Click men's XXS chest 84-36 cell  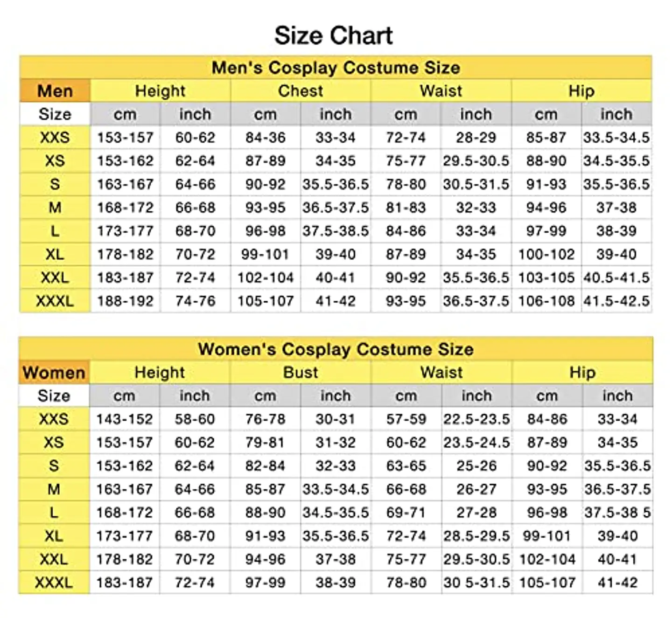(x=266, y=138)
